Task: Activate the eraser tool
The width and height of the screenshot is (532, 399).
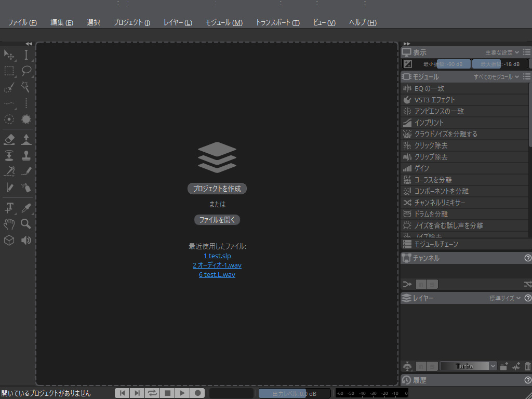Action: pos(9,139)
